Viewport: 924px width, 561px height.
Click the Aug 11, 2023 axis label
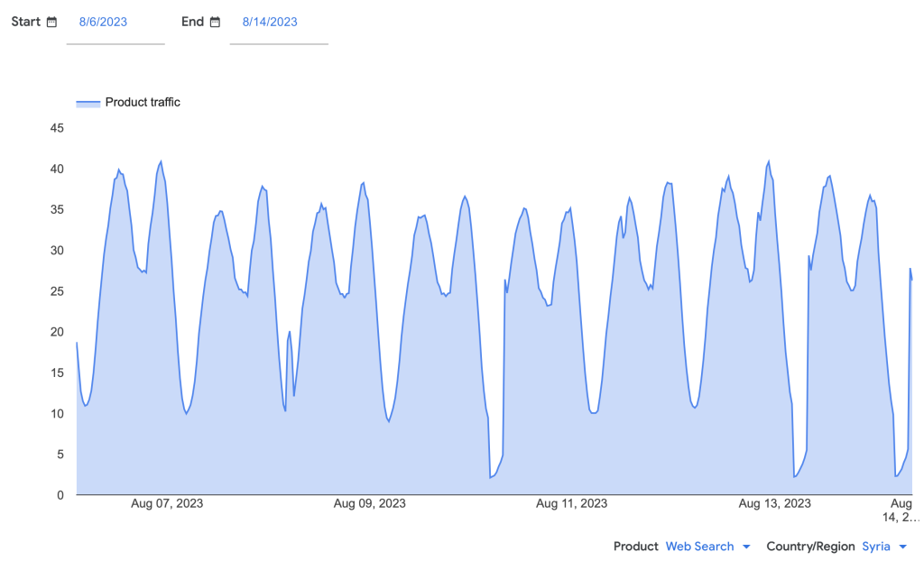(x=571, y=503)
